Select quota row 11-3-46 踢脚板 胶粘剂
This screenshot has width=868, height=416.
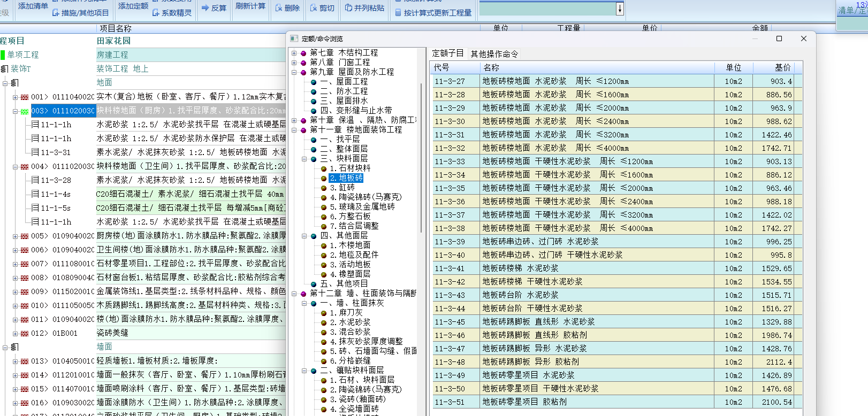pyautogui.click(x=617, y=335)
